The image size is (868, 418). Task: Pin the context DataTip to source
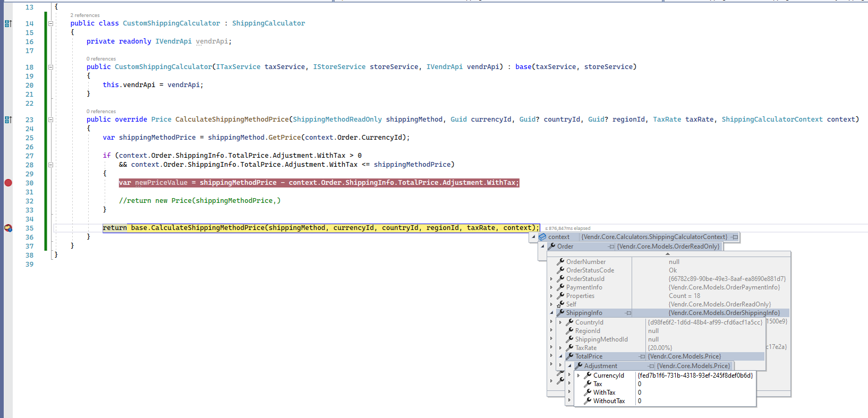(735, 237)
